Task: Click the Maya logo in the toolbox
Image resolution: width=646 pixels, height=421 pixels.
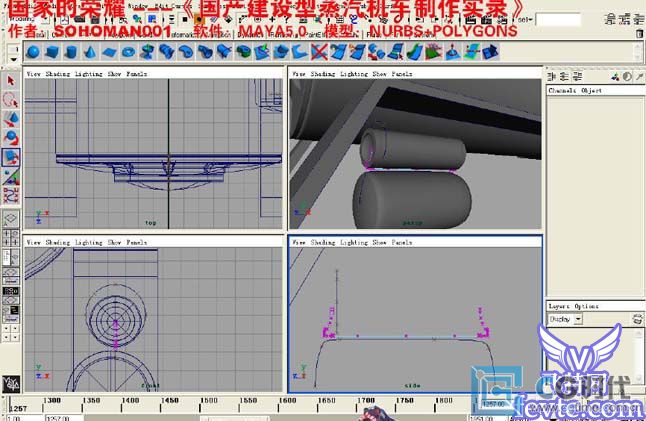Action: pyautogui.click(x=11, y=384)
